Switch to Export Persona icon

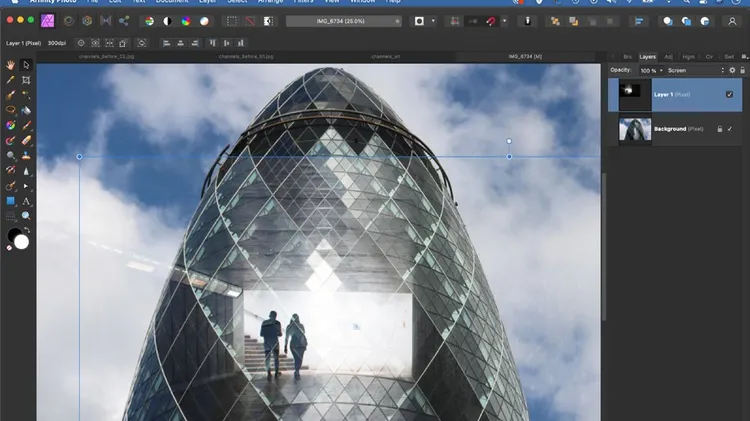coord(124,21)
